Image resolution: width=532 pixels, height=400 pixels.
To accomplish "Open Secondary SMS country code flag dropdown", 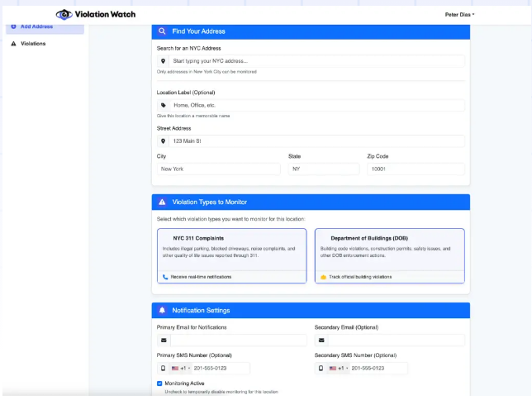I will pyautogui.click(x=339, y=368).
